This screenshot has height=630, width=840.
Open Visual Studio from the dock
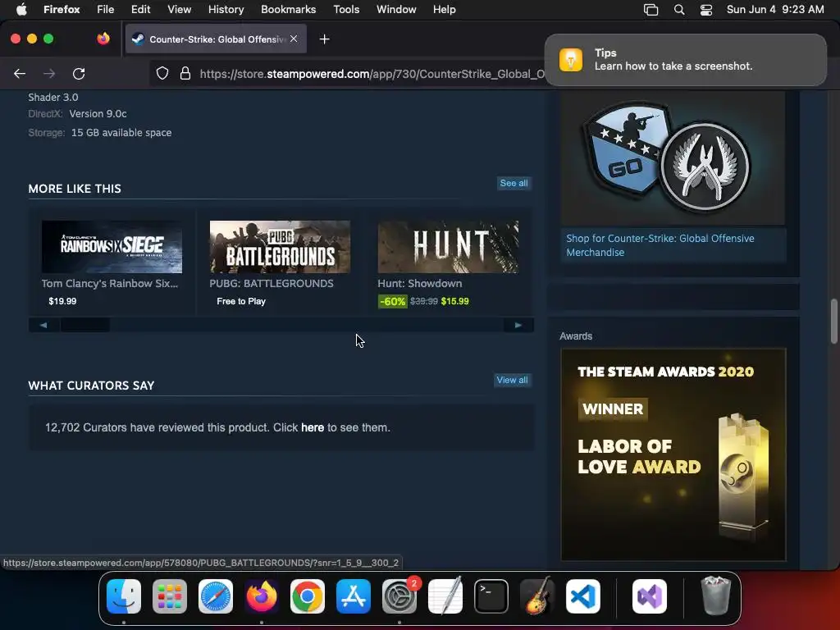coord(650,596)
